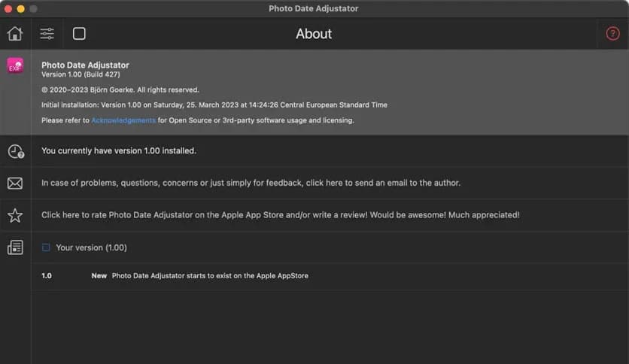Click the clock update-check icon
629x364 pixels.
(15, 151)
